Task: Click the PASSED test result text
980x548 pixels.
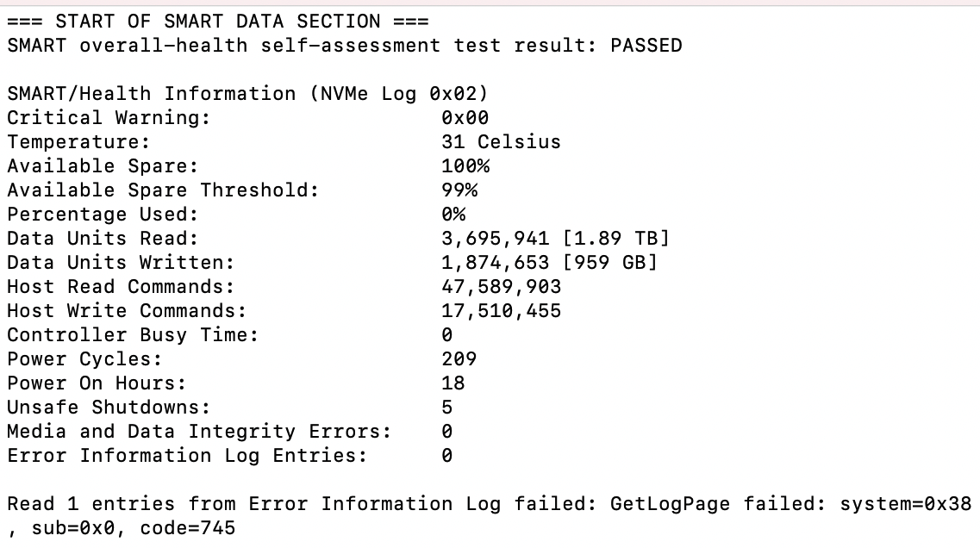Action: 646,46
